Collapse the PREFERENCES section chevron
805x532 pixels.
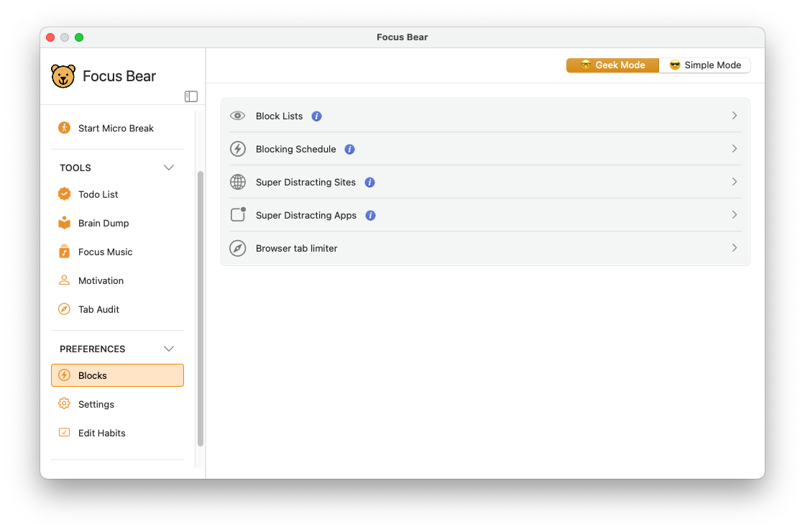[168, 349]
